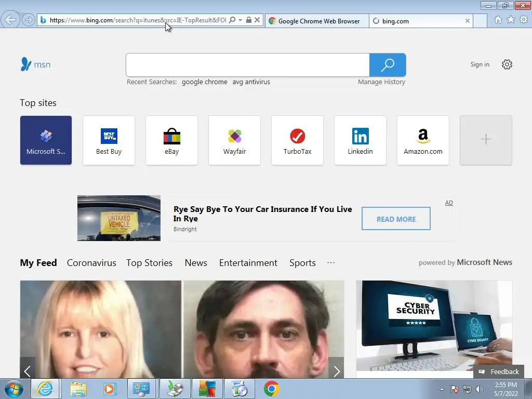Click Sign in link
Screen dimensions: 532x399
pos(480,64)
